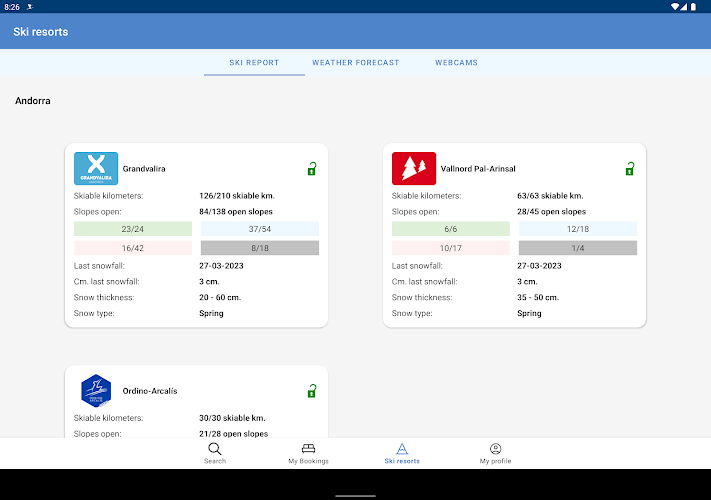Click the green lock icon on Grandvalira
711x500 pixels.
312,169
